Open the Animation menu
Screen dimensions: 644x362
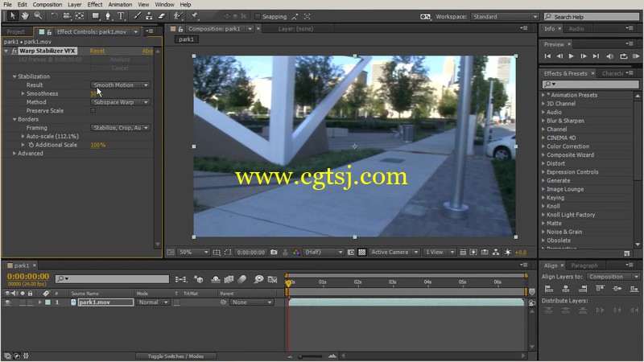tap(120, 5)
